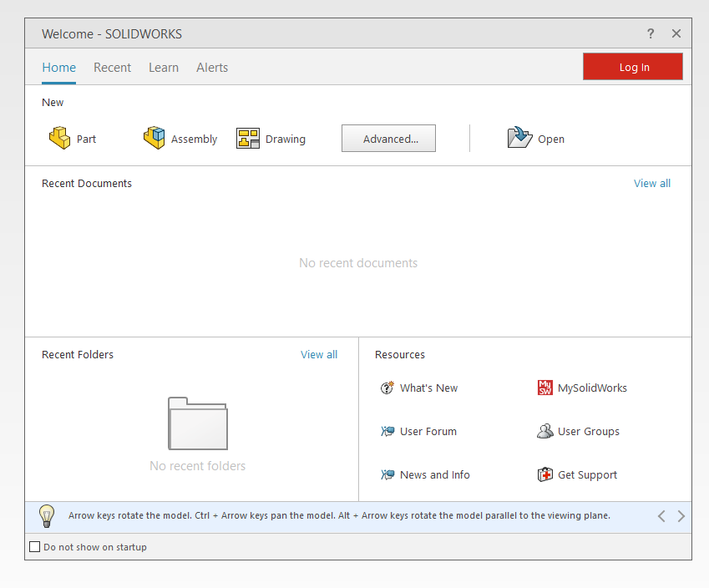
Task: Show the next tip arrow
Action: [x=681, y=516]
